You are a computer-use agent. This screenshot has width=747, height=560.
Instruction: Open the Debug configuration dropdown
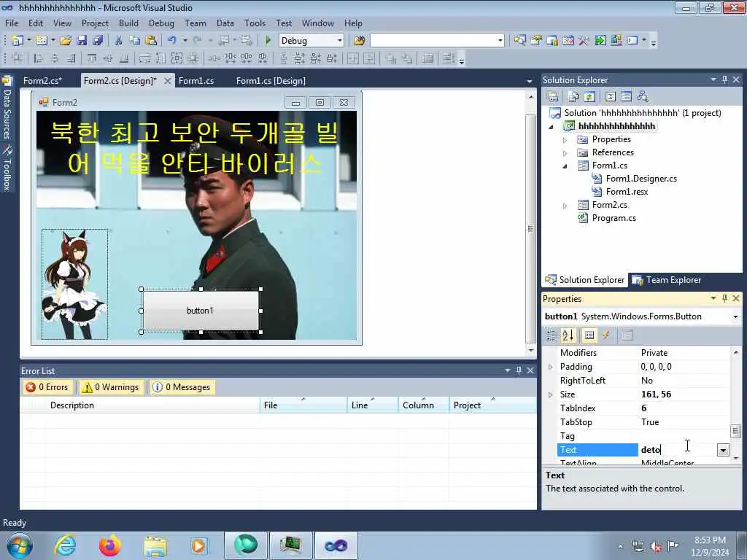[x=340, y=41]
